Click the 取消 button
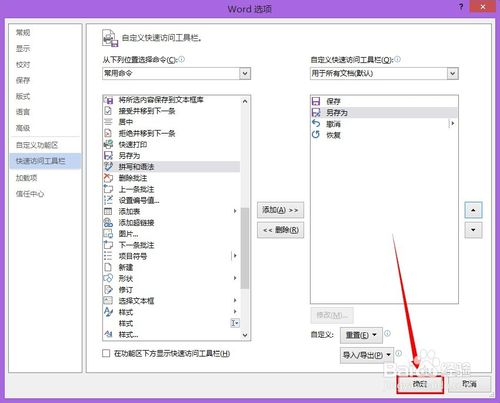The width and height of the screenshot is (500, 403). pos(469,384)
